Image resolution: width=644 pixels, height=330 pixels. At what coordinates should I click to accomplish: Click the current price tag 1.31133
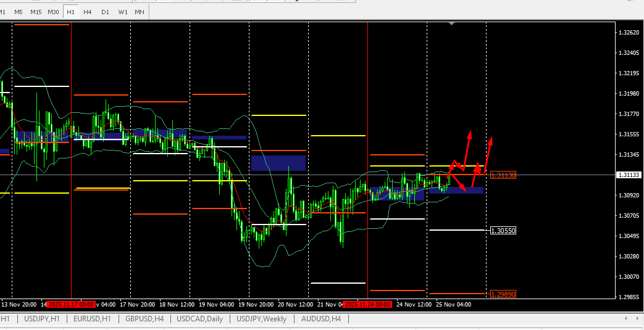click(629, 175)
